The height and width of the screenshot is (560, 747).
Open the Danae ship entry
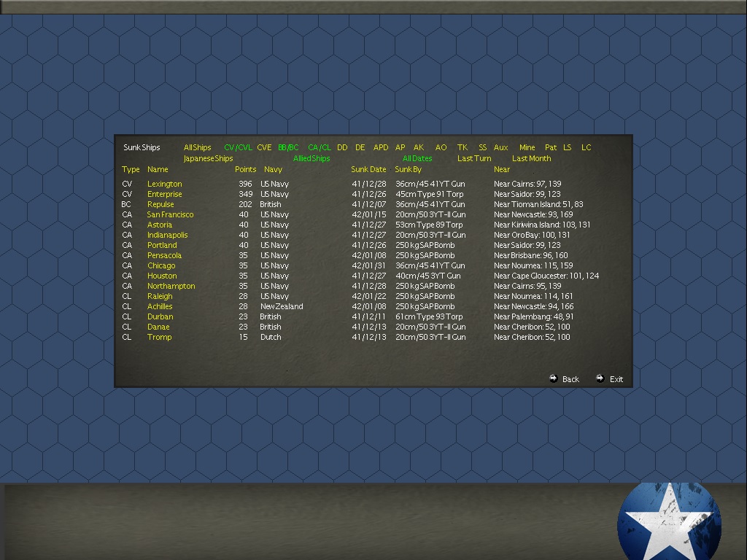click(158, 327)
